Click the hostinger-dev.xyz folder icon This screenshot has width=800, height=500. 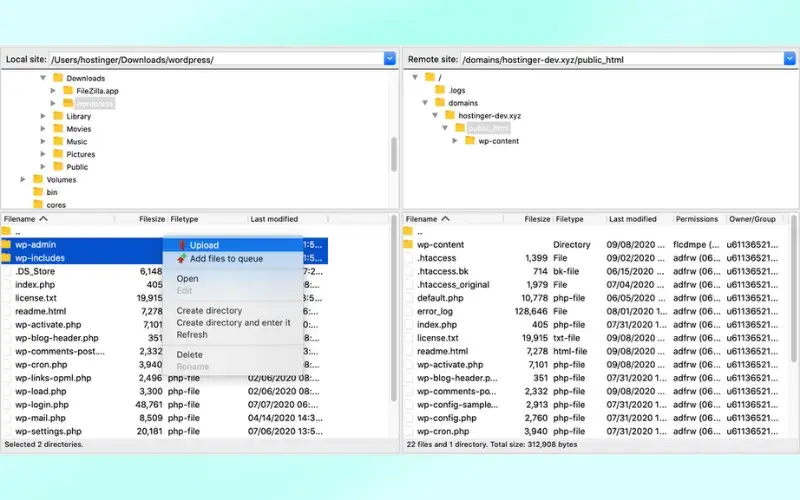click(450, 115)
